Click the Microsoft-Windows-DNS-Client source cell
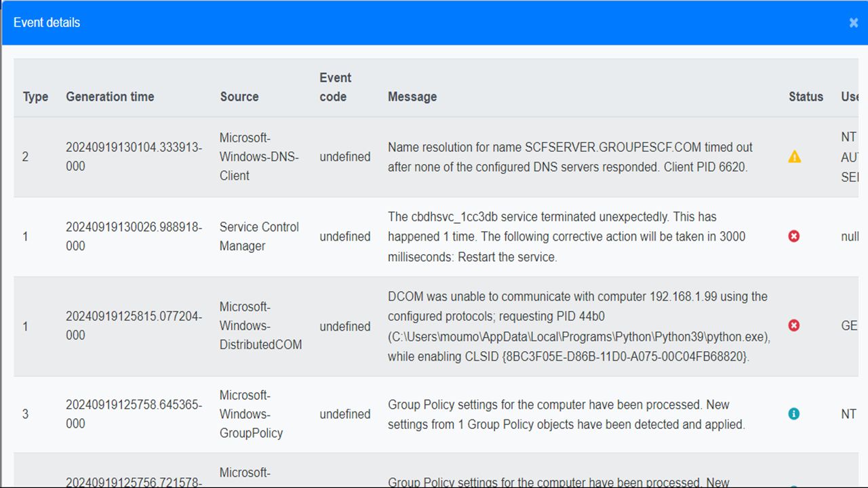The image size is (868, 488). (259, 157)
